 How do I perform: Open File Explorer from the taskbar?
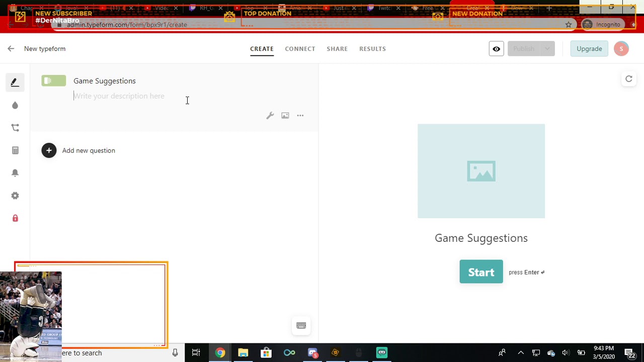click(x=243, y=353)
